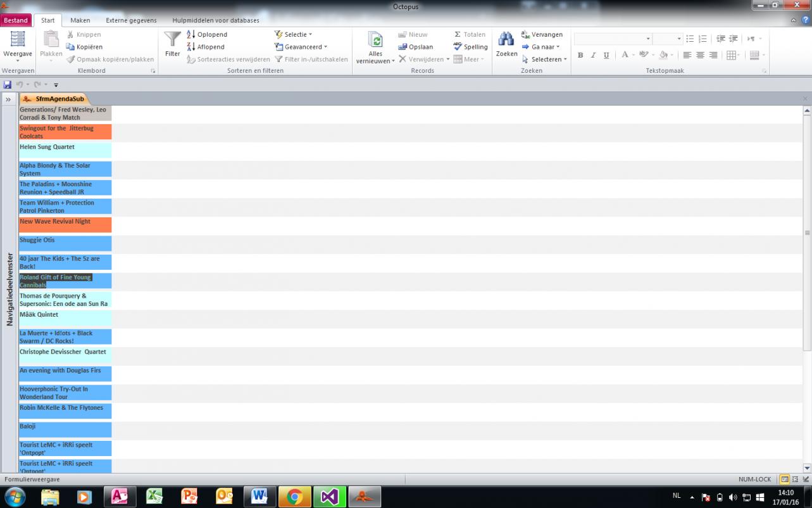Select the Baloji record

(x=65, y=429)
